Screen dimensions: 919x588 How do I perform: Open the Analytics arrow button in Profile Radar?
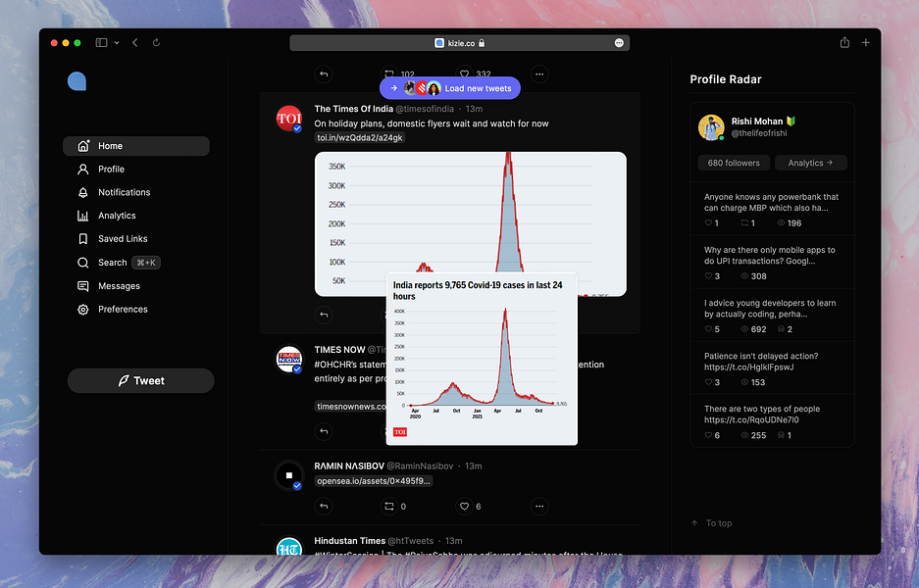pos(810,163)
